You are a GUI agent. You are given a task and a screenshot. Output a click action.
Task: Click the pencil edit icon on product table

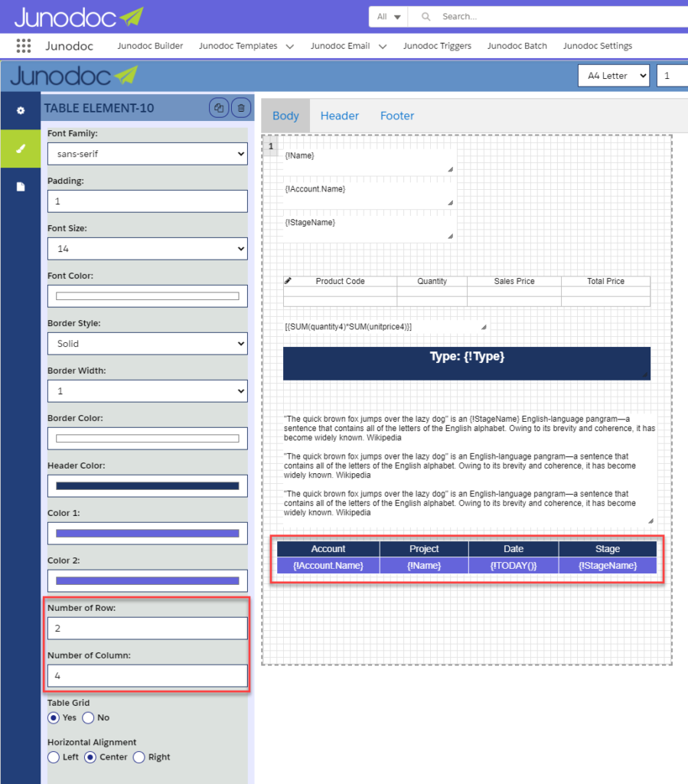288,281
